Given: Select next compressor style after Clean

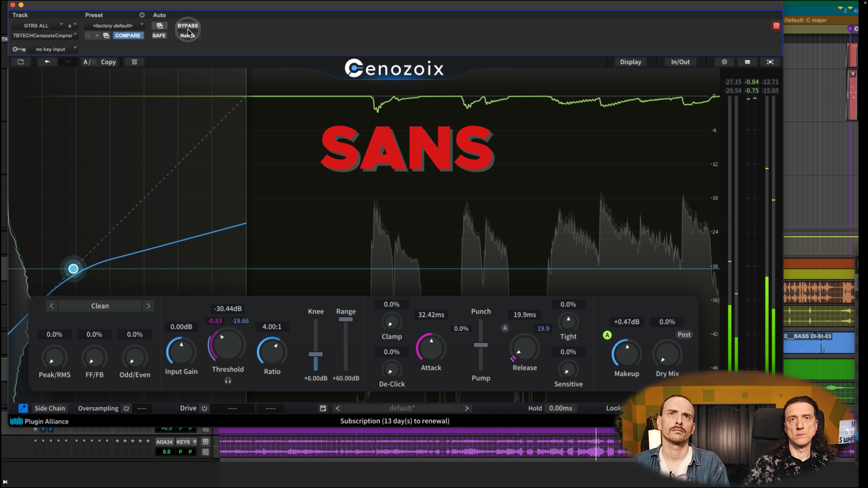Looking at the screenshot, I should (148, 306).
